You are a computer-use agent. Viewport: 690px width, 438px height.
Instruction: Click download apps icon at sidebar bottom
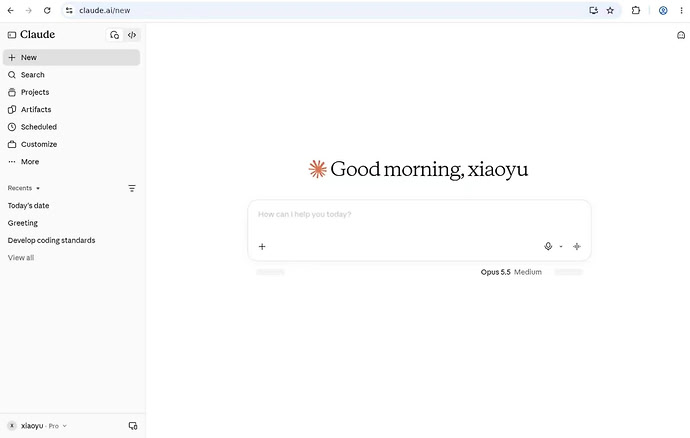point(132,426)
